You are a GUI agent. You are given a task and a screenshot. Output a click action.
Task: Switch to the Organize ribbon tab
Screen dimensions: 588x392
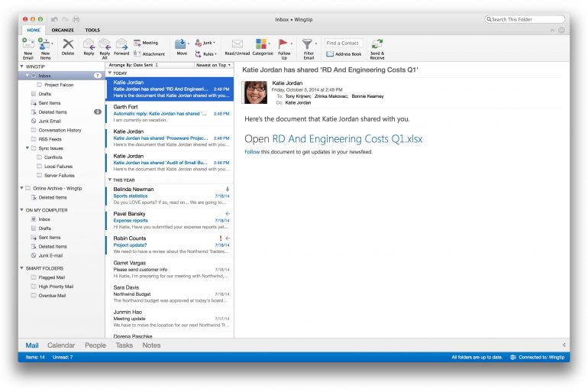(x=63, y=30)
